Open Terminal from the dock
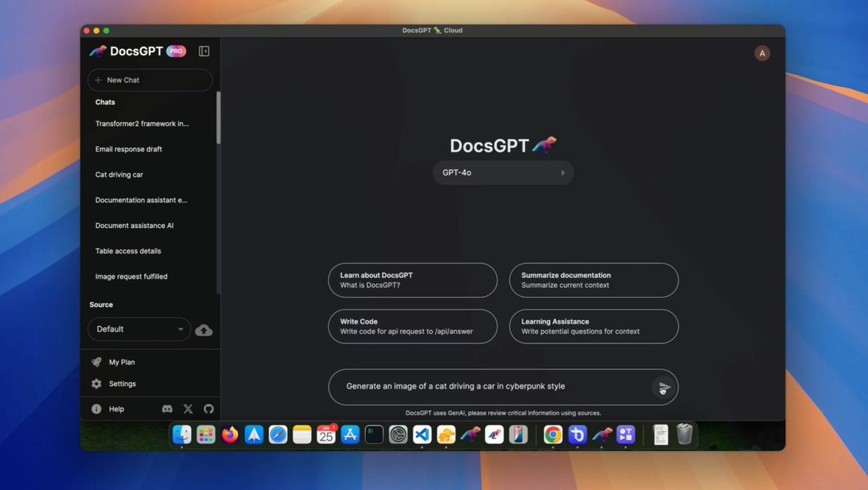This screenshot has height=490, width=868. [x=374, y=434]
